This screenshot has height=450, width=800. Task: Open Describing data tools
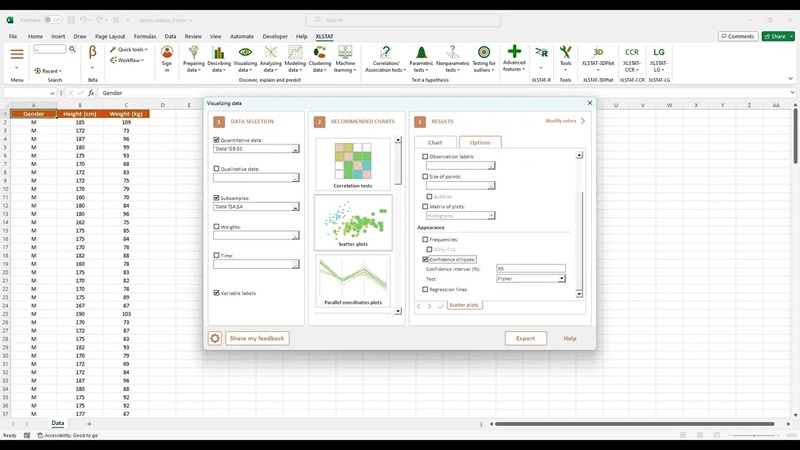tap(219, 59)
